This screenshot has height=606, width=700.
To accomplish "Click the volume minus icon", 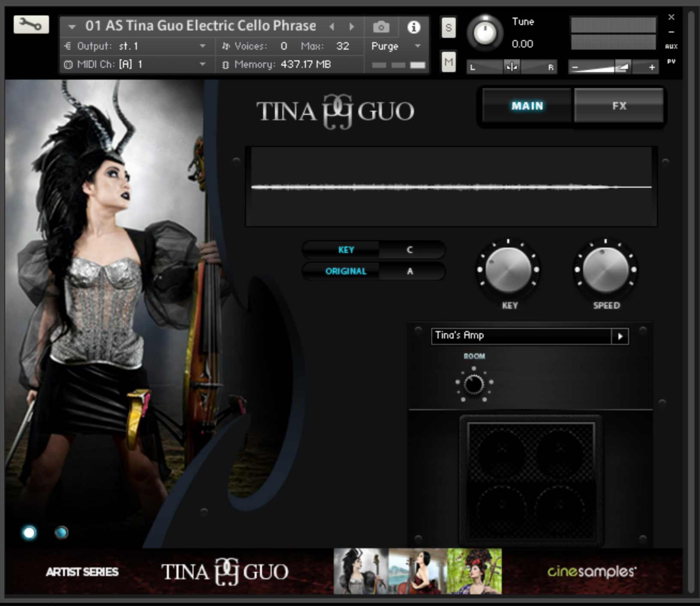I will 575,67.
